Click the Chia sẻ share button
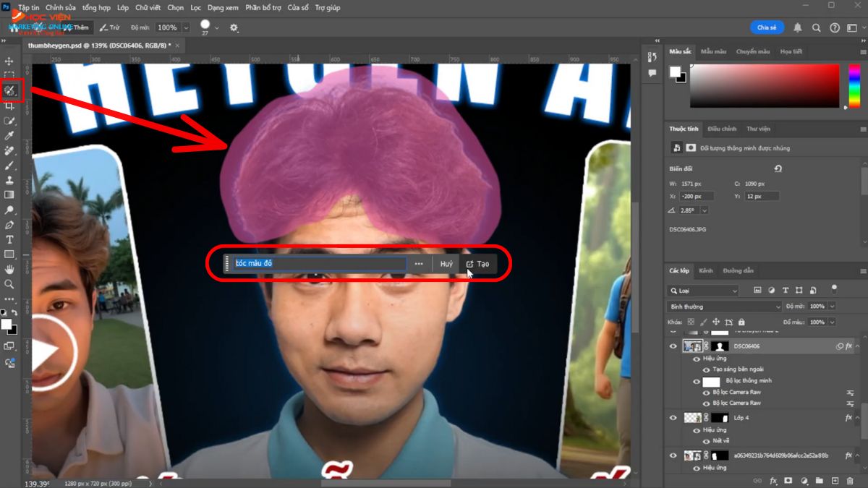This screenshot has width=868, height=488. click(x=767, y=27)
